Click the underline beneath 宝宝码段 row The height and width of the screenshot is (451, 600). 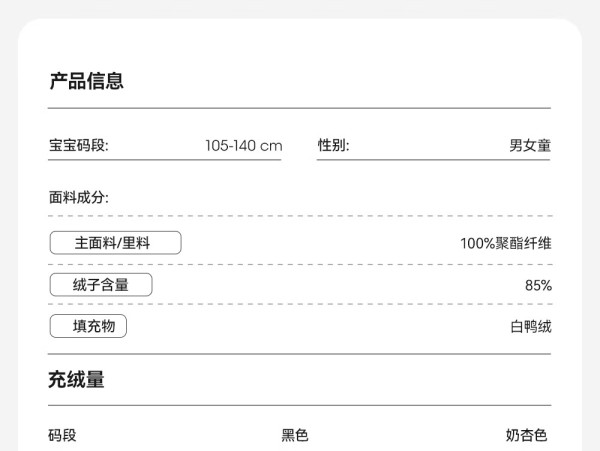165,160
